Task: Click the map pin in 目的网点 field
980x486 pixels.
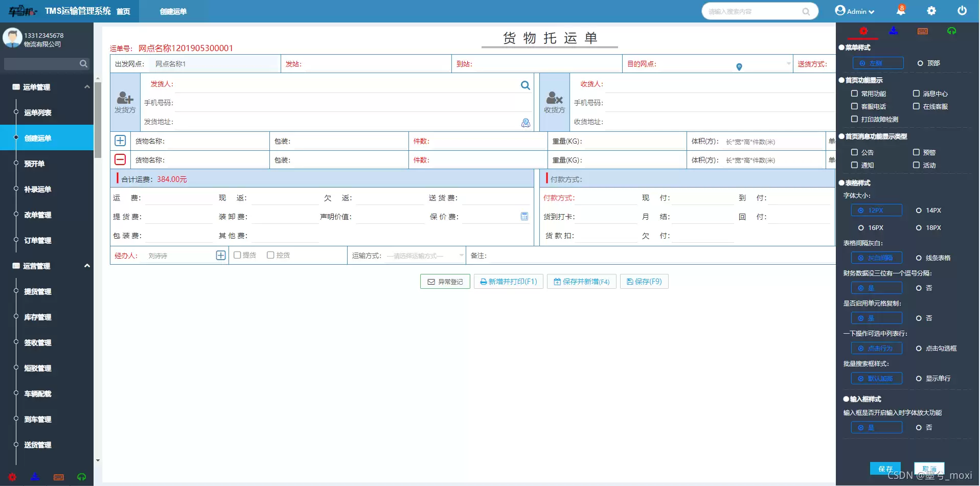Action: pyautogui.click(x=738, y=66)
